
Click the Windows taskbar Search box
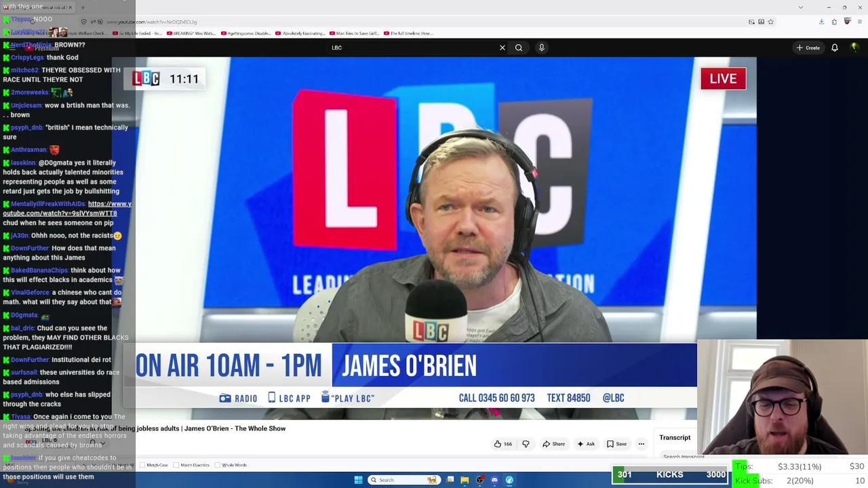[x=403, y=480]
